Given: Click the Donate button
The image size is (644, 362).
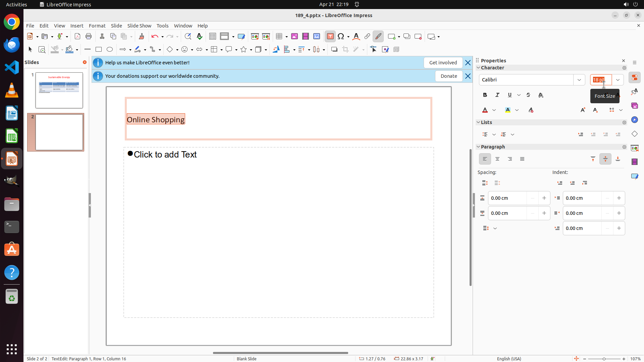Looking at the screenshot, I should (x=449, y=76).
